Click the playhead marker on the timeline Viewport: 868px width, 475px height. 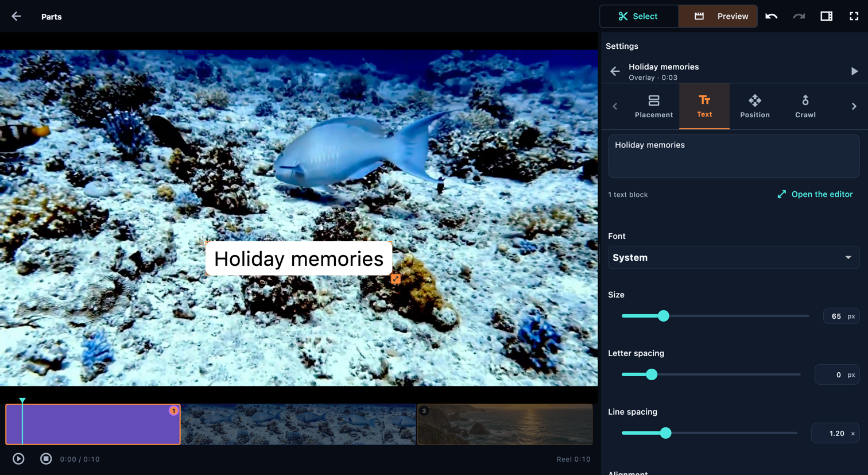pos(22,400)
